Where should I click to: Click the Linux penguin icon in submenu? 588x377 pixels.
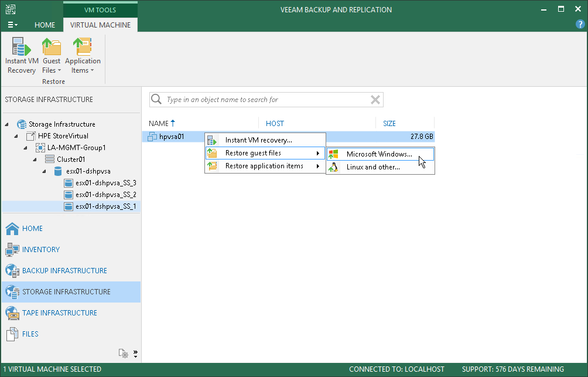333,167
